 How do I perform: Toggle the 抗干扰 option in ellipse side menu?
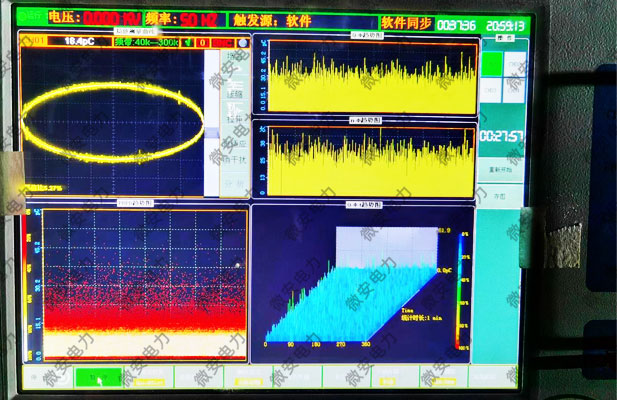[232, 159]
